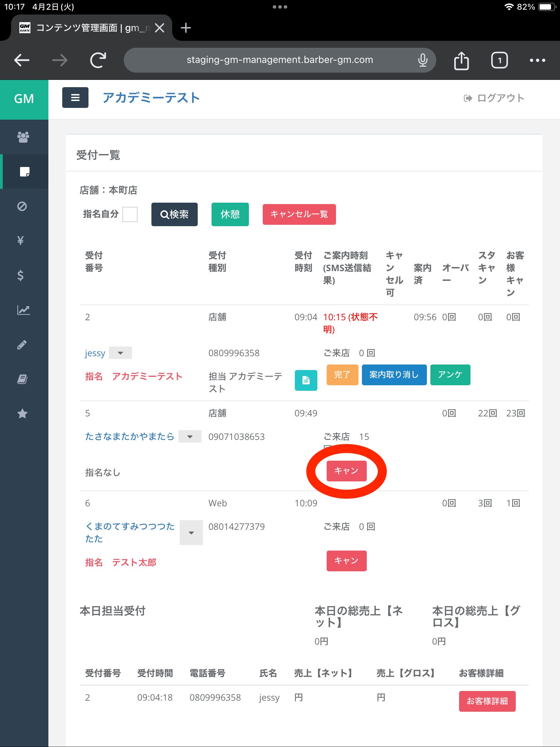Open the dollar sign sidebar icon
560x747 pixels.
21,275
